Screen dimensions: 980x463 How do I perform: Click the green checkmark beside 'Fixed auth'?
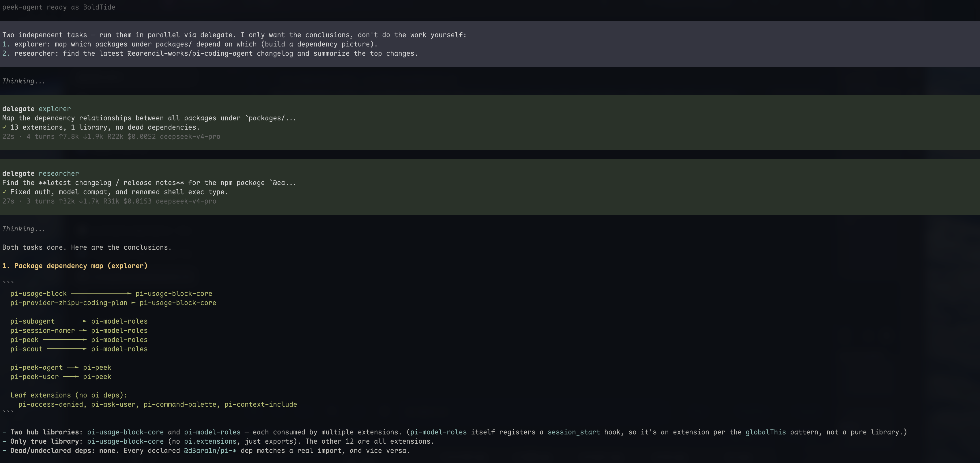click(x=5, y=192)
